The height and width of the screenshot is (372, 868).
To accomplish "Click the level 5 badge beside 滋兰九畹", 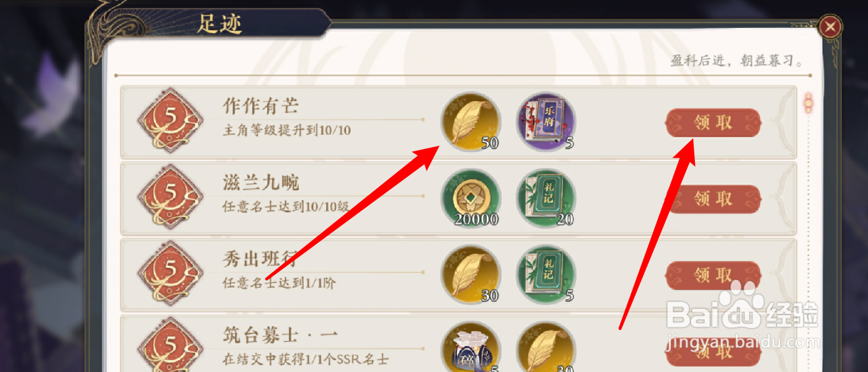I will [170, 198].
